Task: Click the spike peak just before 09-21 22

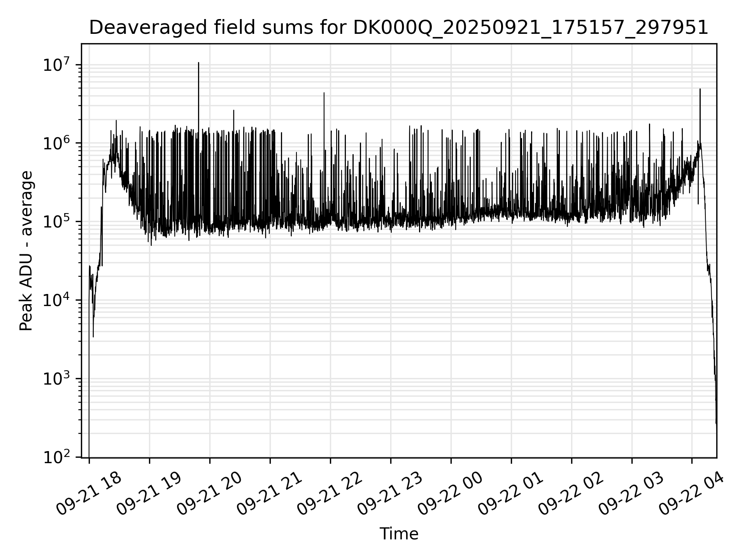Action: pyautogui.click(x=324, y=93)
